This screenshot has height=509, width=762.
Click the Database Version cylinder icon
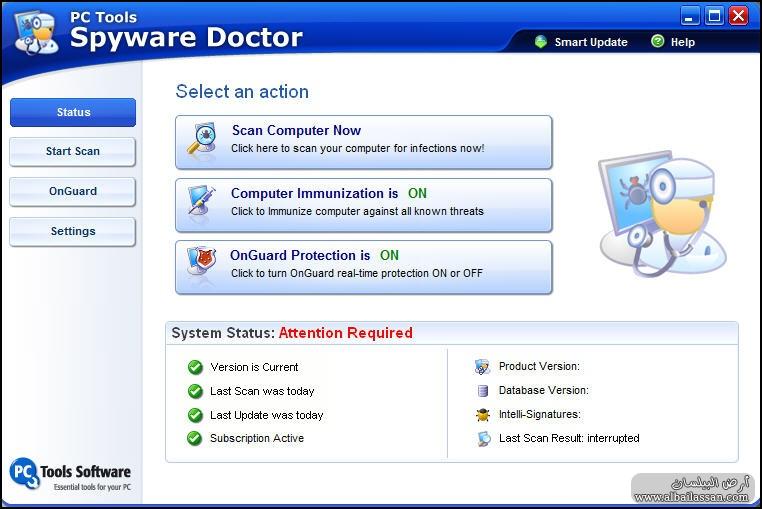[x=483, y=391]
